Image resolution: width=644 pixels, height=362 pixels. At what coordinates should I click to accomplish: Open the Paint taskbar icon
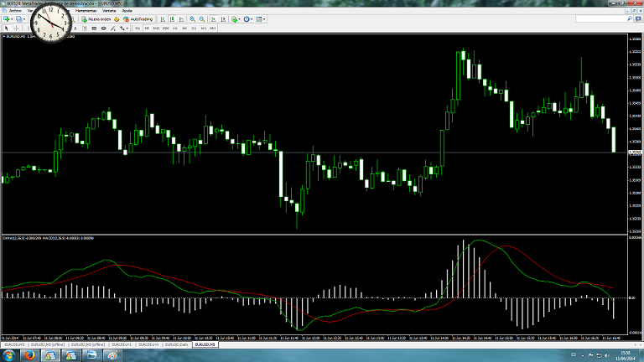(x=112, y=355)
